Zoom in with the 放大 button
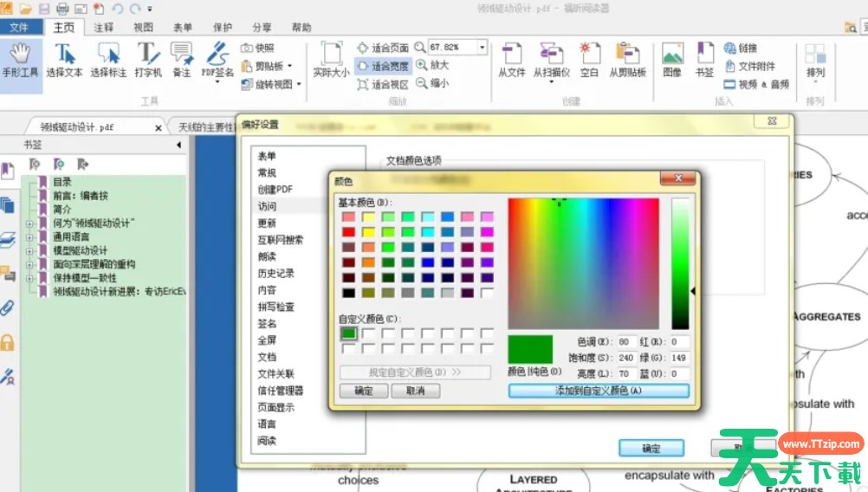868x492 pixels. [x=432, y=65]
